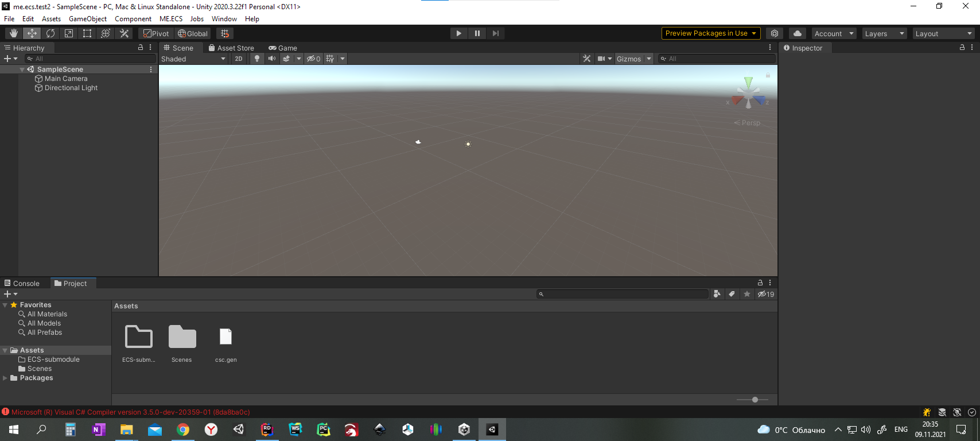Toggle Pivot handle position
The height and width of the screenshot is (441, 980).
pyautogui.click(x=156, y=33)
